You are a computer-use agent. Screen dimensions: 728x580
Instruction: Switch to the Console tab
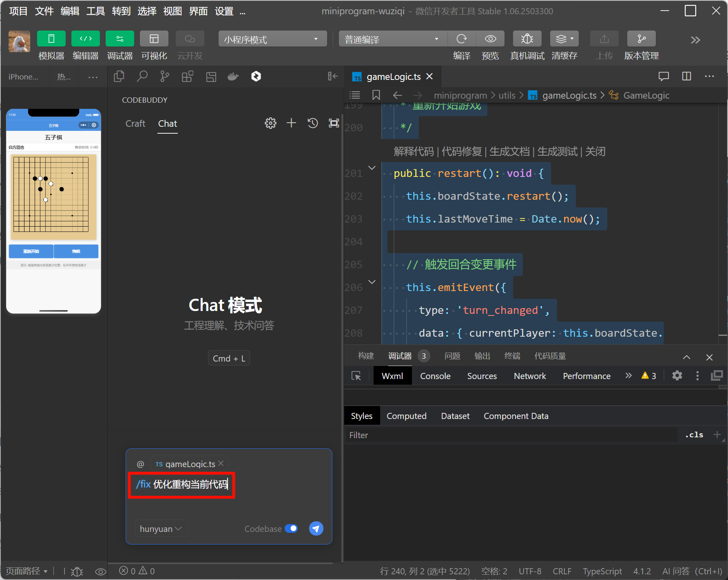click(x=435, y=376)
